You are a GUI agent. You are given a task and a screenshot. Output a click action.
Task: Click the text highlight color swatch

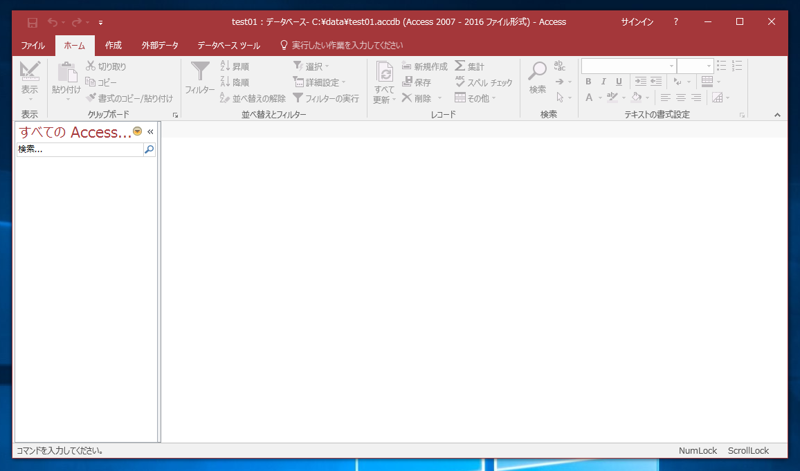pos(612,97)
